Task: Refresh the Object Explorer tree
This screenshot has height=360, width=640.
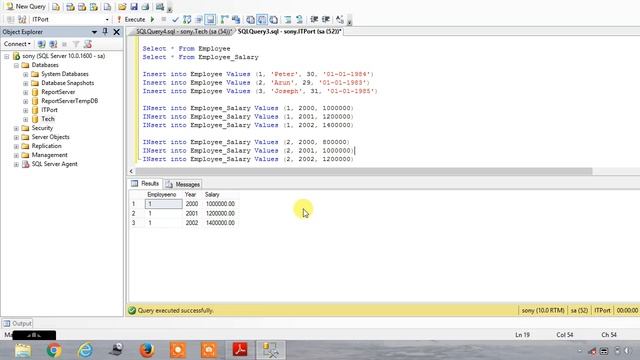Action: click(x=88, y=44)
